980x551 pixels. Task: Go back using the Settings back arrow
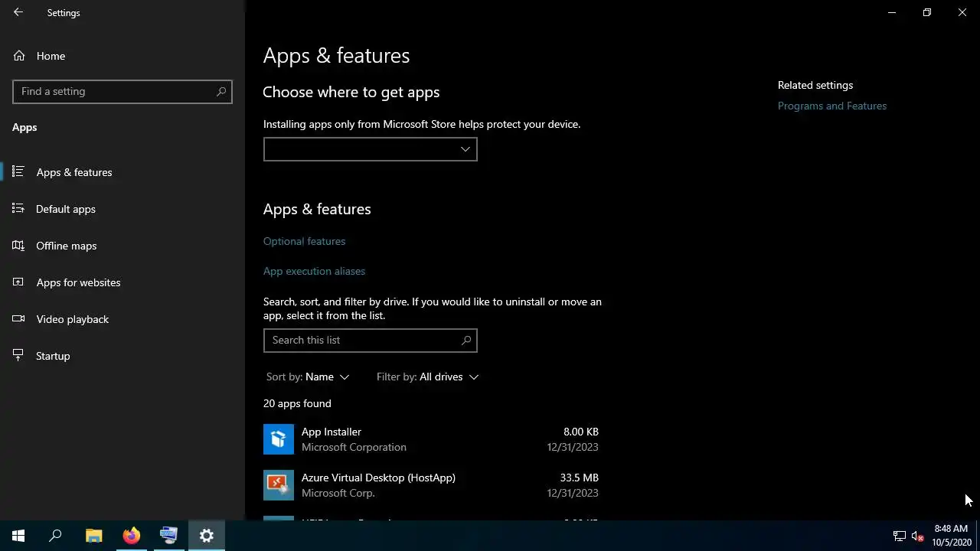18,12
